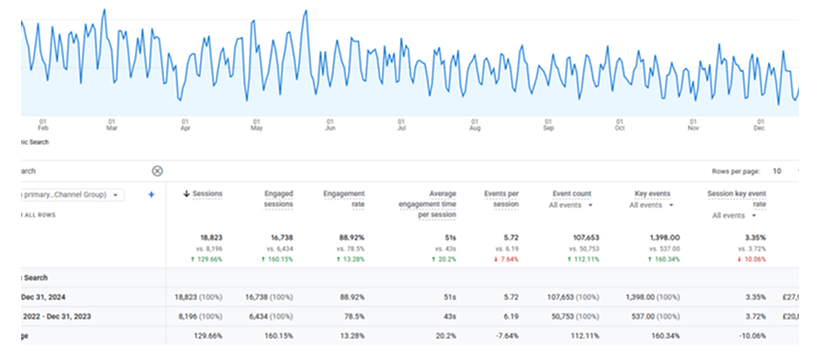
Task: Open All events dropdown under Event count
Action: [571, 205]
